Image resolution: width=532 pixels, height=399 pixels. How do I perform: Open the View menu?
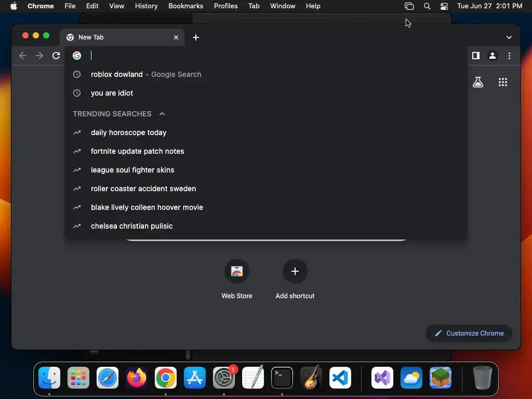[x=116, y=6]
